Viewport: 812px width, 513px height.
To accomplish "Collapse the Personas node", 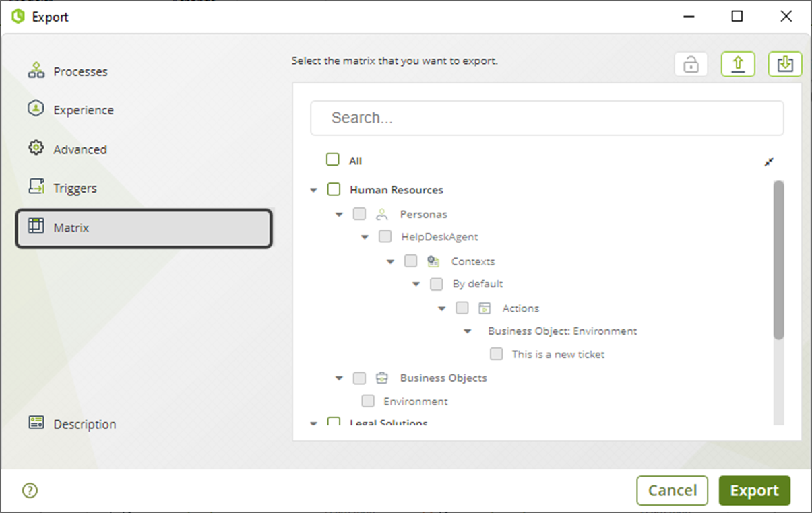I will [340, 215].
